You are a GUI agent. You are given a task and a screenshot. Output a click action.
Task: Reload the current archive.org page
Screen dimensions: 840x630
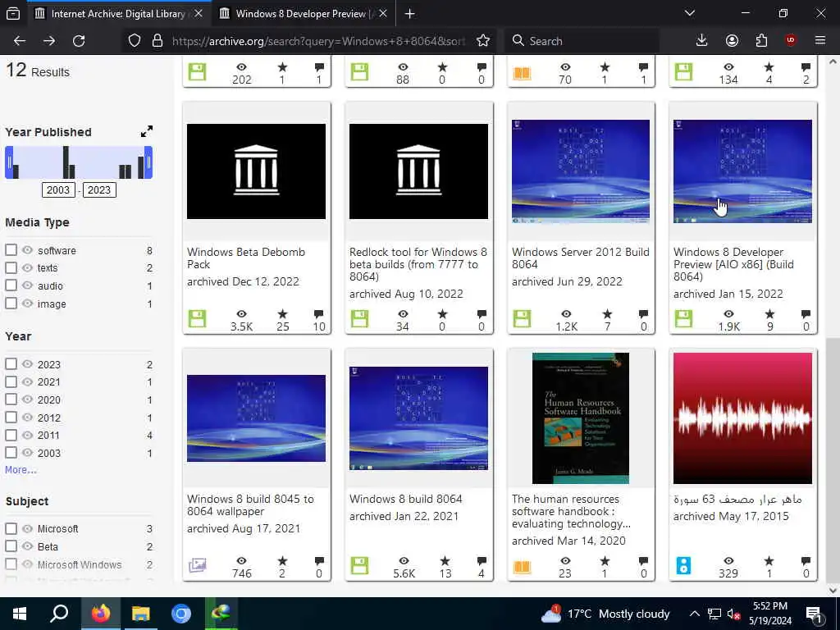pyautogui.click(x=79, y=41)
